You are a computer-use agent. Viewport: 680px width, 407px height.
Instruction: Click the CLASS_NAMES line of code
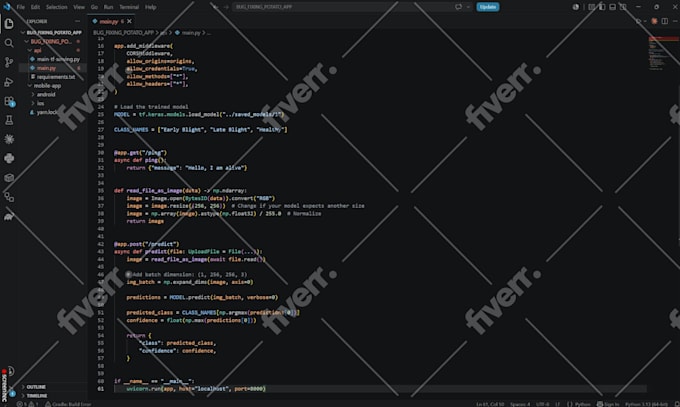(200, 130)
